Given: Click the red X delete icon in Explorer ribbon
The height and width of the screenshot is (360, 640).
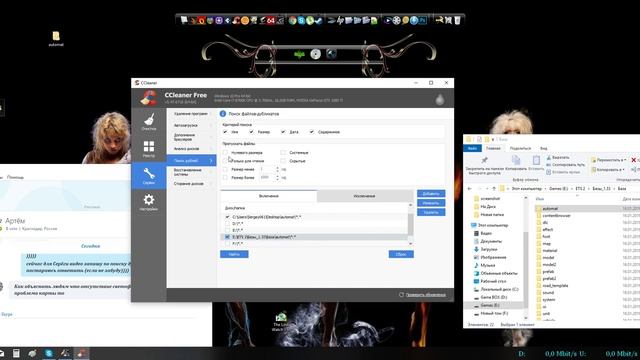Looking at the screenshot, I should tap(634, 160).
